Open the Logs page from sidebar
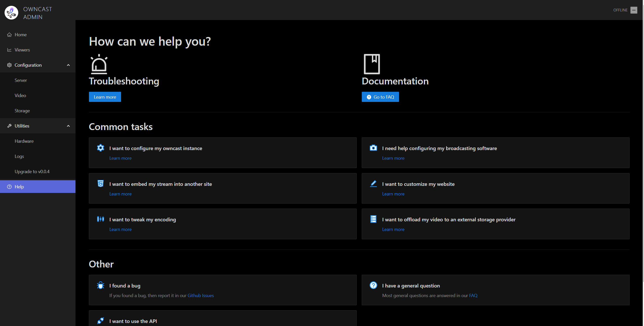644x326 pixels. [x=19, y=156]
